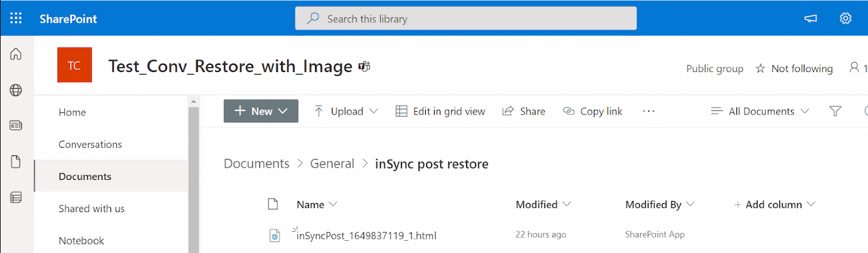Viewport: 868px width, 253px height.
Task: Go to General breadcrumb
Action: coord(332,164)
